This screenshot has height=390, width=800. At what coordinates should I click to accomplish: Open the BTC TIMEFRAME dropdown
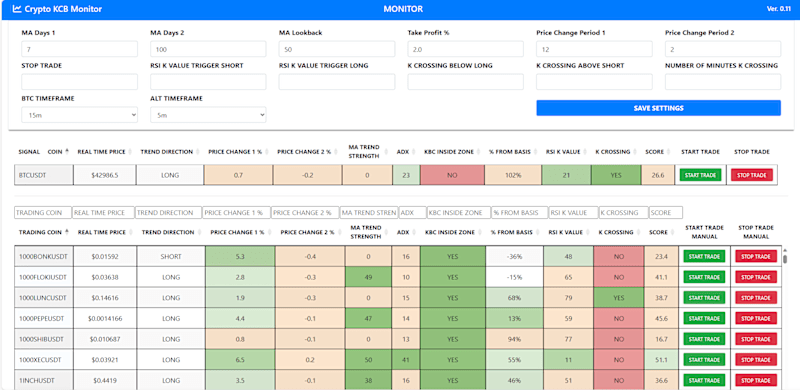coord(80,115)
